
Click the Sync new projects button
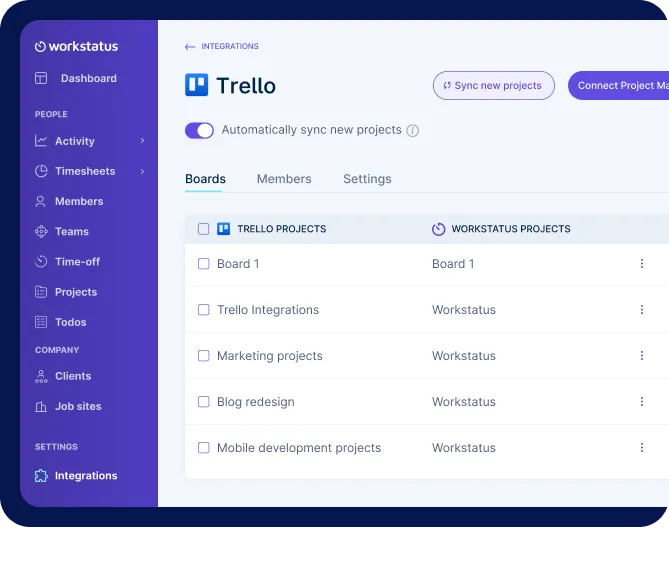coord(494,86)
